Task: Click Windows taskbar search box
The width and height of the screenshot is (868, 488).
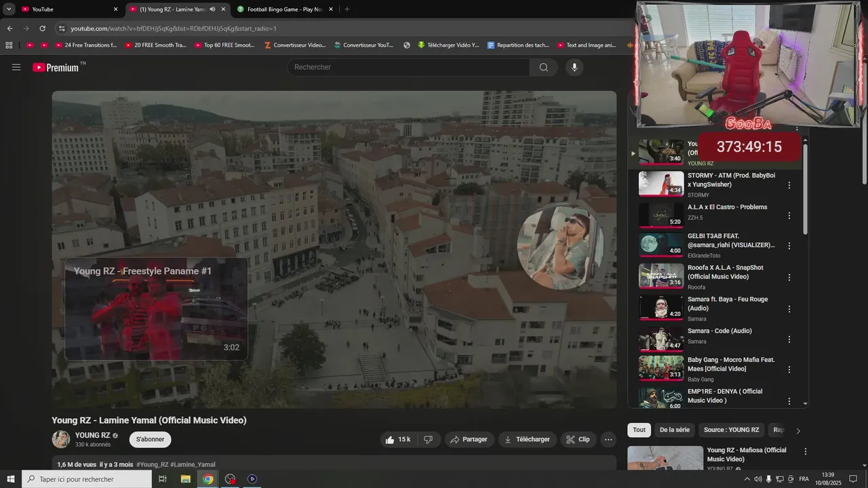Action: pyautogui.click(x=87, y=479)
